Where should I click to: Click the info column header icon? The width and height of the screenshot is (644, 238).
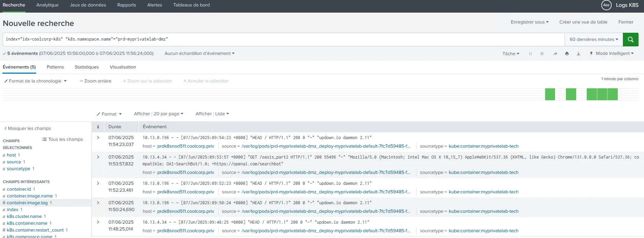point(98,127)
